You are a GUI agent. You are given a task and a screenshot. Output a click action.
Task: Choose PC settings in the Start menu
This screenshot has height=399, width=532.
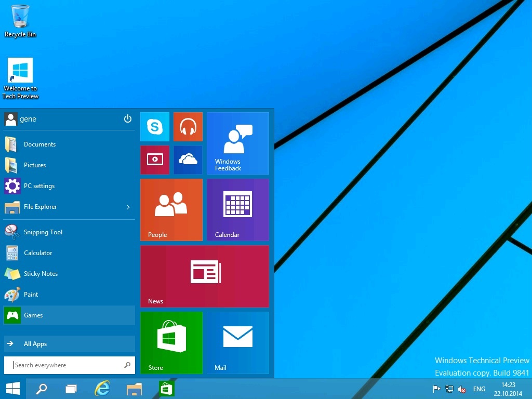pos(39,186)
